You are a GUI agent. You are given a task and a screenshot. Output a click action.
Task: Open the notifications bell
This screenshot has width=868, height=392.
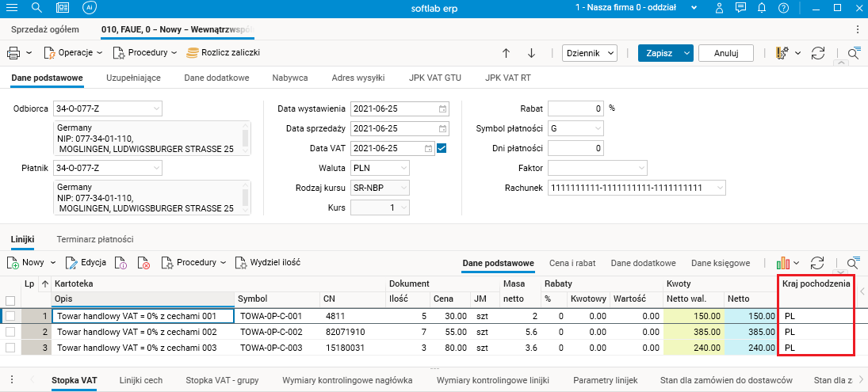tap(762, 8)
